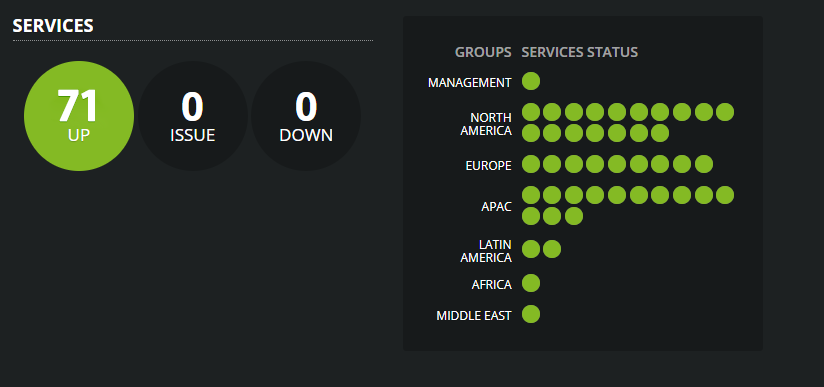Select first dot in North America's top row

tap(531, 112)
